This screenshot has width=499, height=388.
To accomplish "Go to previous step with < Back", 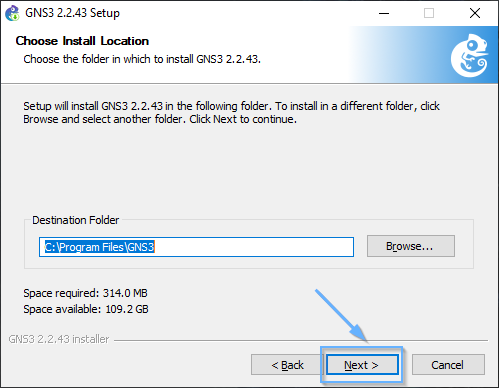I will [x=287, y=365].
